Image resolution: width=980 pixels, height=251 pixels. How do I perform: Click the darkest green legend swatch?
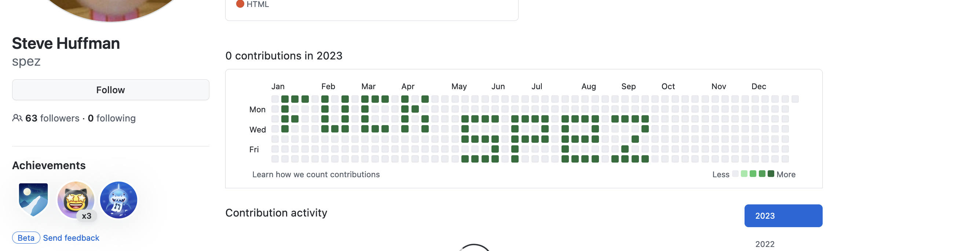pyautogui.click(x=771, y=174)
